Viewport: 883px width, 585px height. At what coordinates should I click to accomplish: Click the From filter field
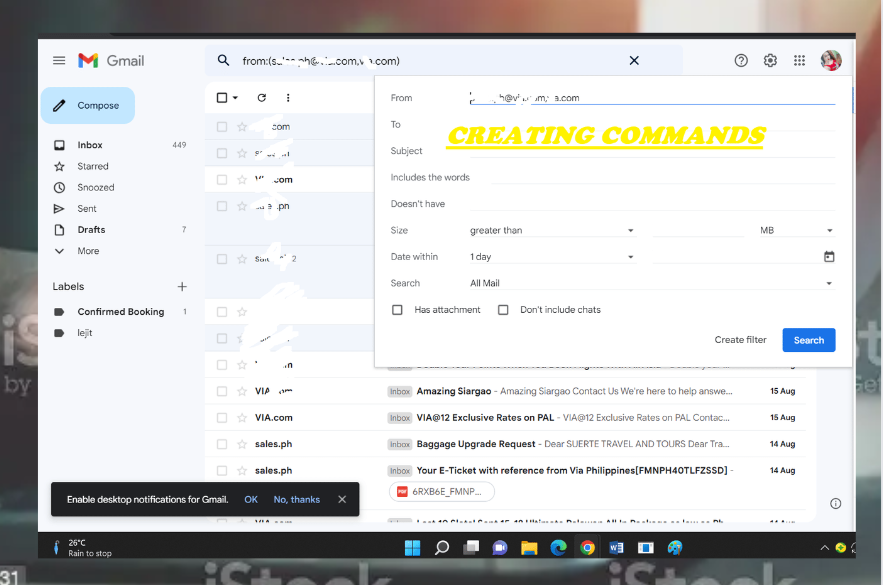[x=652, y=98]
